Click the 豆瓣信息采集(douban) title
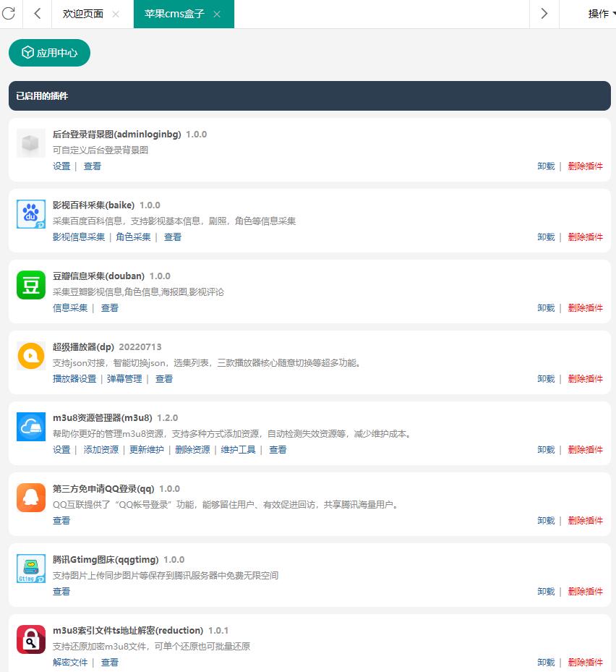The image size is (616, 672). (x=98, y=276)
